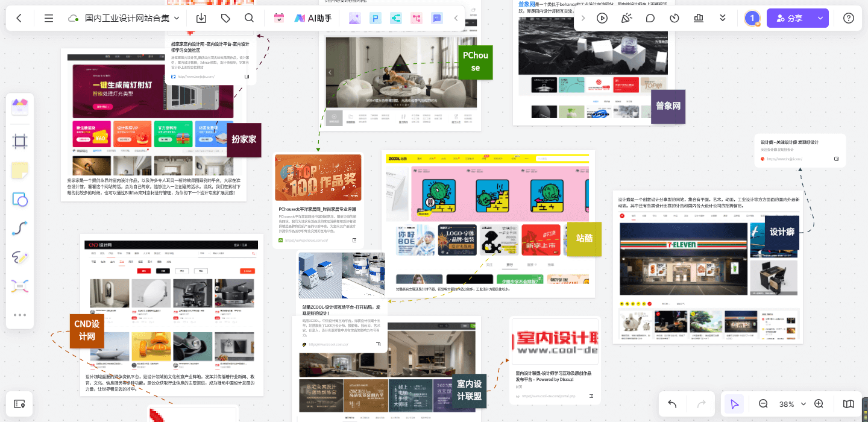Expand the right toolbar chevron
This screenshot has height=422, width=868.
coord(583,18)
